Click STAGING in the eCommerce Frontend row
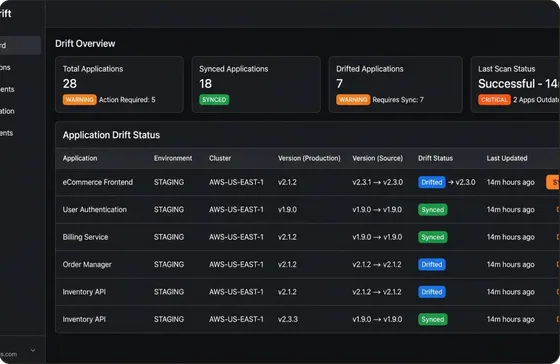Image resolution: width=560 pixels, height=364 pixels. [x=169, y=182]
